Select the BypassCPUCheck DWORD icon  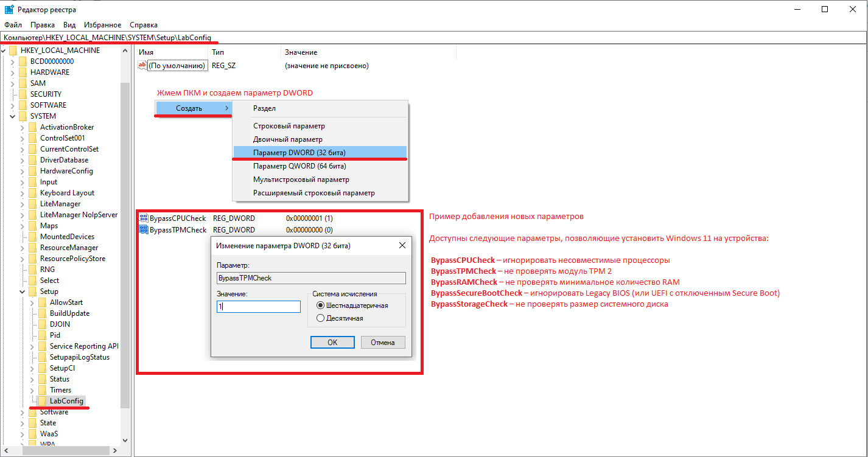pyautogui.click(x=144, y=218)
